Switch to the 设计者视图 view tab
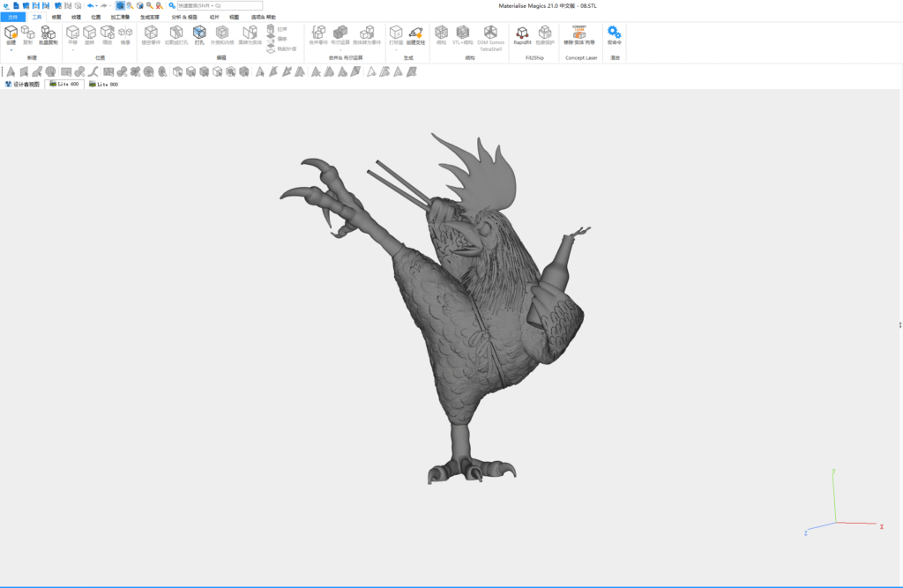 (x=22, y=85)
